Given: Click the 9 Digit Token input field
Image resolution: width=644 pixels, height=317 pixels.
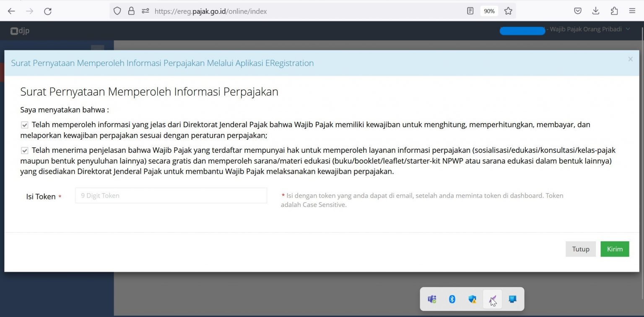Looking at the screenshot, I should coord(170,195).
